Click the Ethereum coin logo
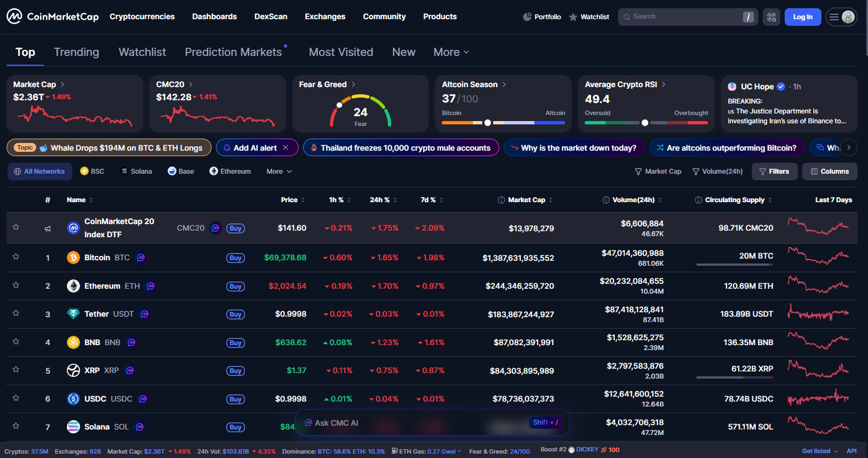 73,286
